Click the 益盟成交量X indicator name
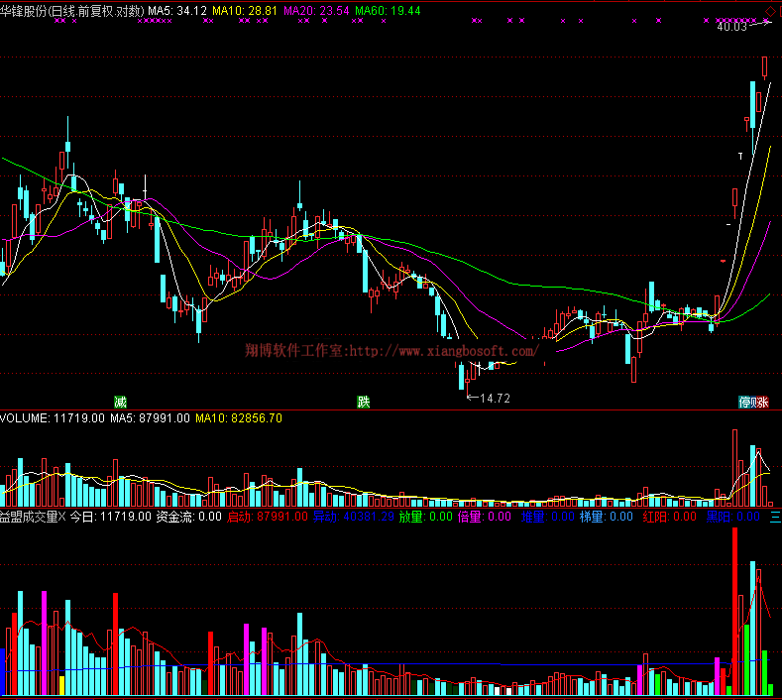The height and width of the screenshot is (700, 782). point(32,517)
